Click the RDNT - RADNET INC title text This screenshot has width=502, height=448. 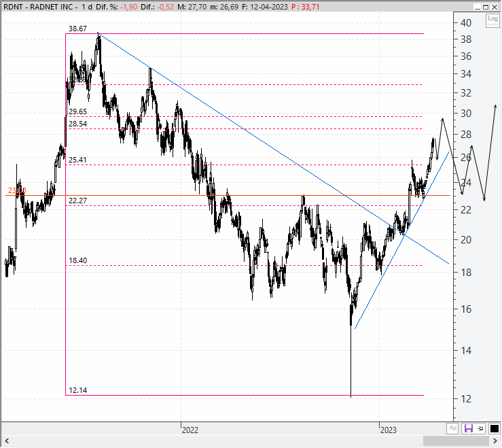(38, 7)
